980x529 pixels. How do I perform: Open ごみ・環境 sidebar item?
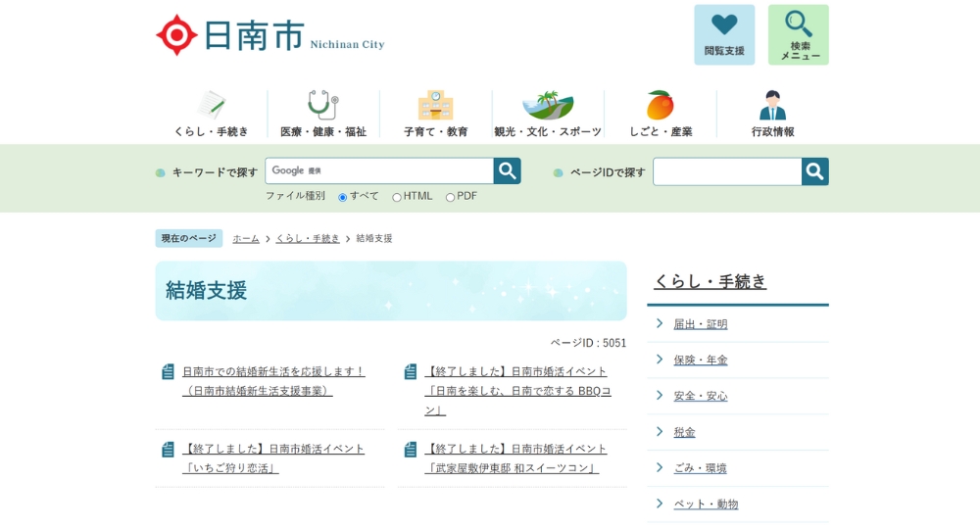[700, 468]
